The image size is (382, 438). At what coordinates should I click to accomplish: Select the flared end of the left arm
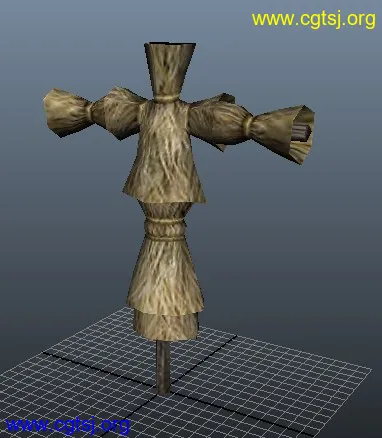66,113
